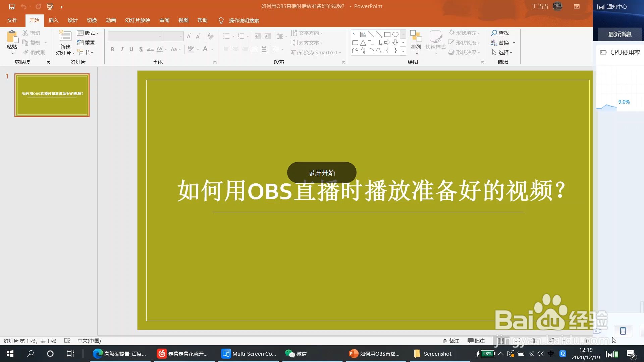Click the Notes (备注) button in status bar
Screen dimensions: 644x362
click(451, 341)
